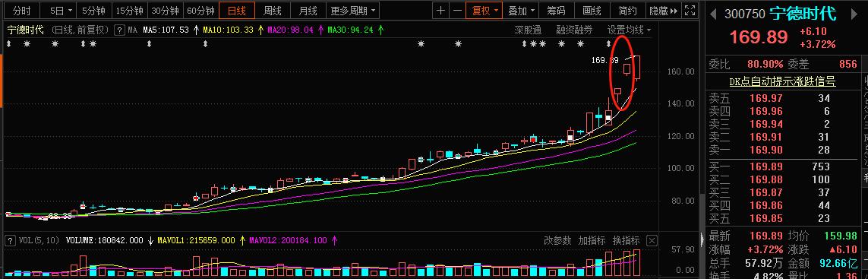Screen dimensions: 868x279
Task: Select the 买一 169.89 order row
Action: (783, 166)
